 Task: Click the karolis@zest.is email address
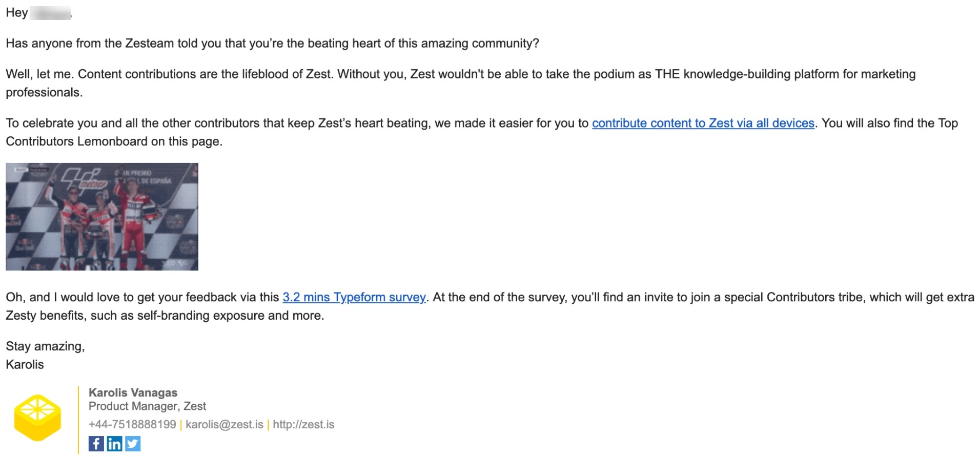pos(224,425)
